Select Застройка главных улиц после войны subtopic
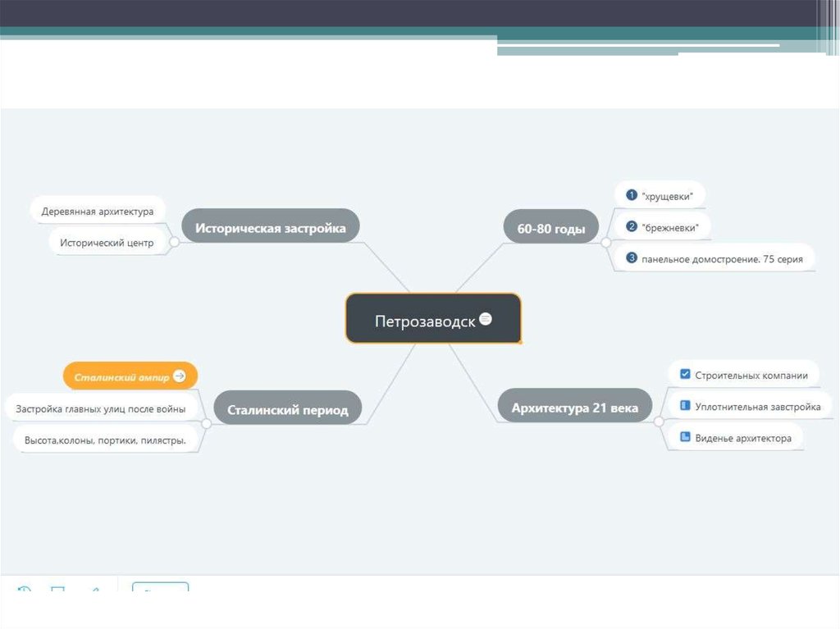 pyautogui.click(x=100, y=408)
